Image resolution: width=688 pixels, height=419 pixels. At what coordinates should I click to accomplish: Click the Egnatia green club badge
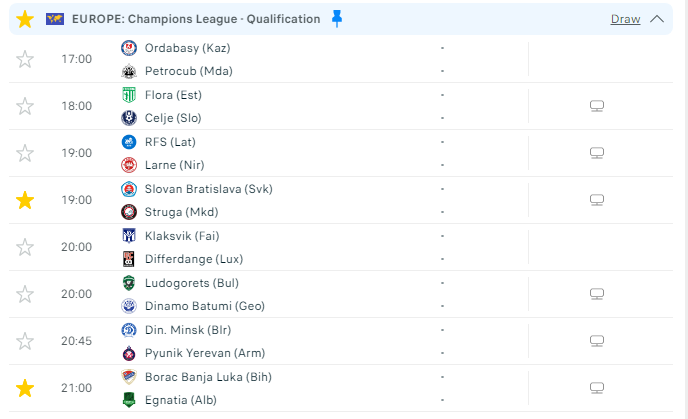(x=129, y=400)
